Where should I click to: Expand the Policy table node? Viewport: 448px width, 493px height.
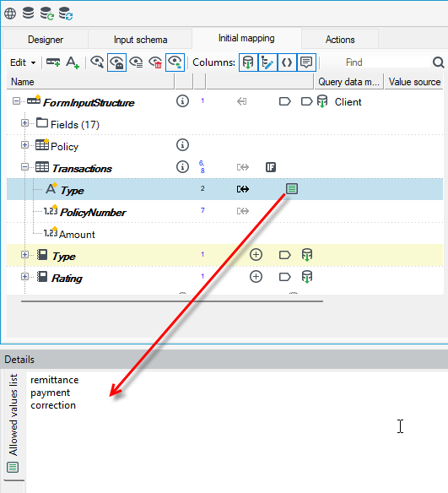click(x=24, y=145)
